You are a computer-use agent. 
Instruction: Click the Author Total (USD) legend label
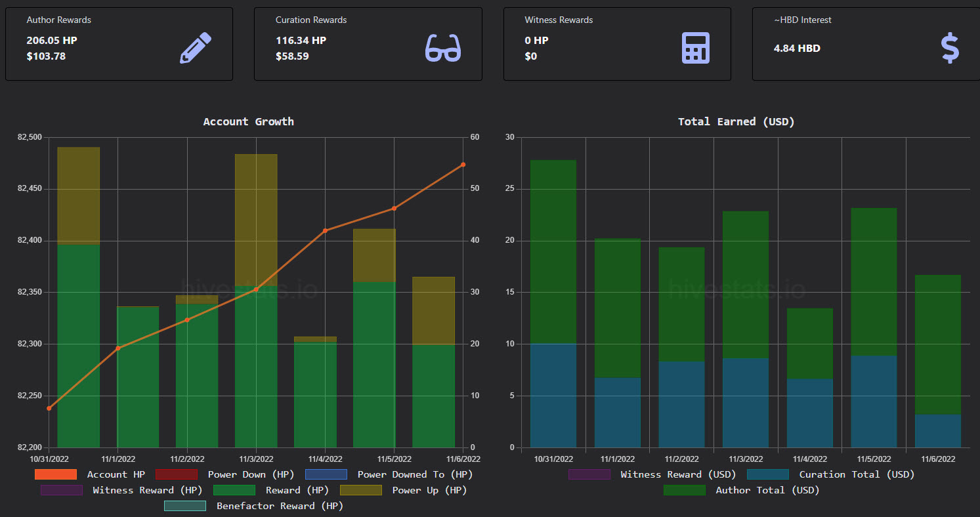767,490
